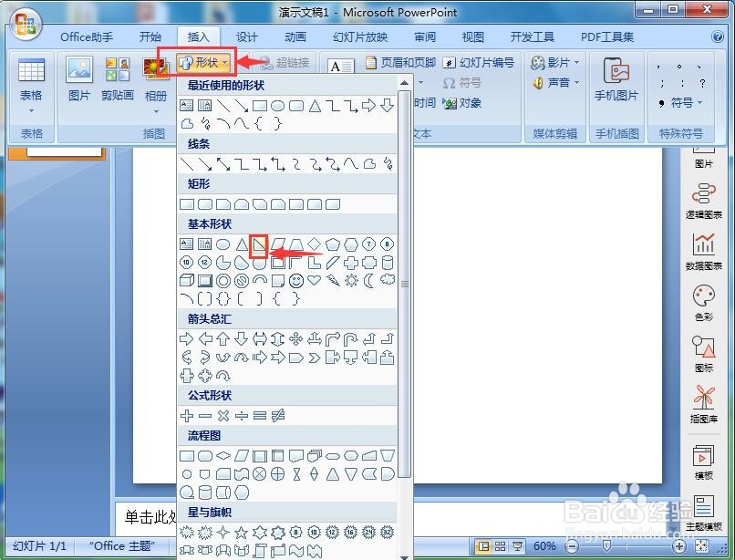Screen dimensions: 735x560
Task: Select the flowchart decision diamond
Action: click(223, 455)
